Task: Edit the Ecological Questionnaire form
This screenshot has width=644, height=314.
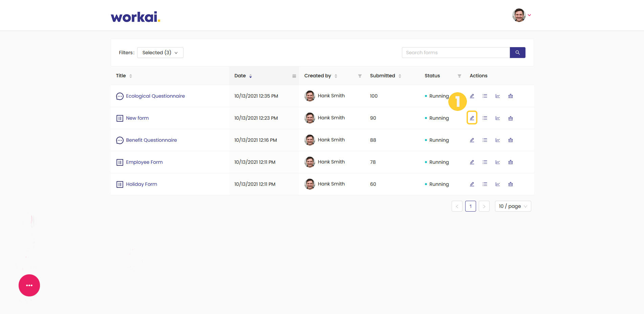Action: point(472,96)
